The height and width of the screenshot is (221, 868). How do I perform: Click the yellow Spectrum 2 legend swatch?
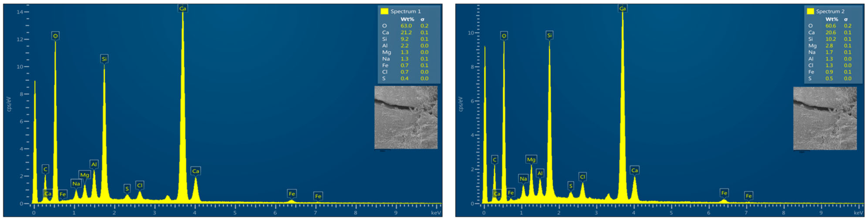coord(810,12)
